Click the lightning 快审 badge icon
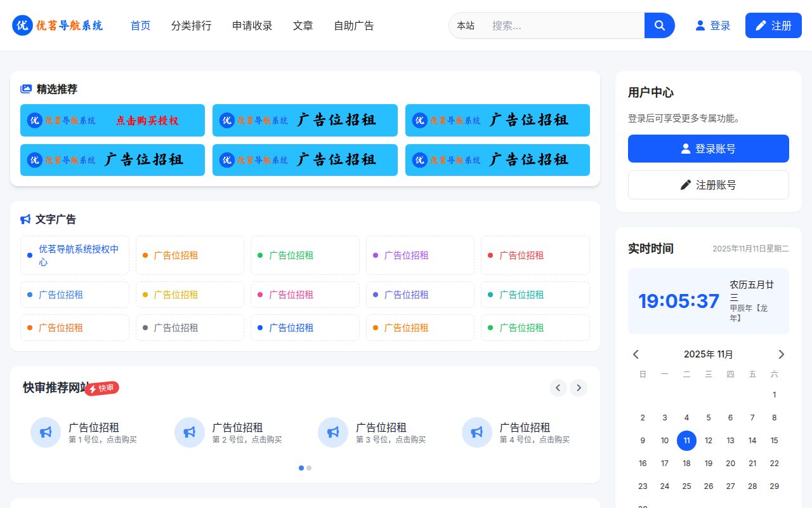Viewport: 812px width, 508px height. tap(94, 387)
